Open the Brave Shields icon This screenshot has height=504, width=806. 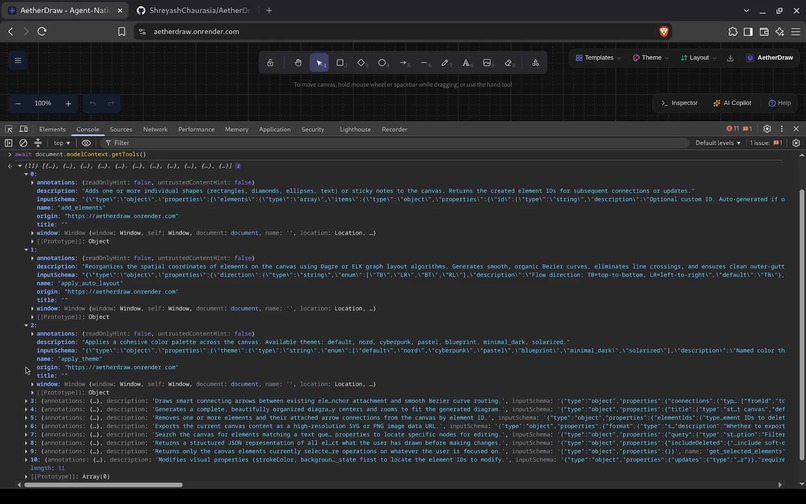(x=663, y=31)
